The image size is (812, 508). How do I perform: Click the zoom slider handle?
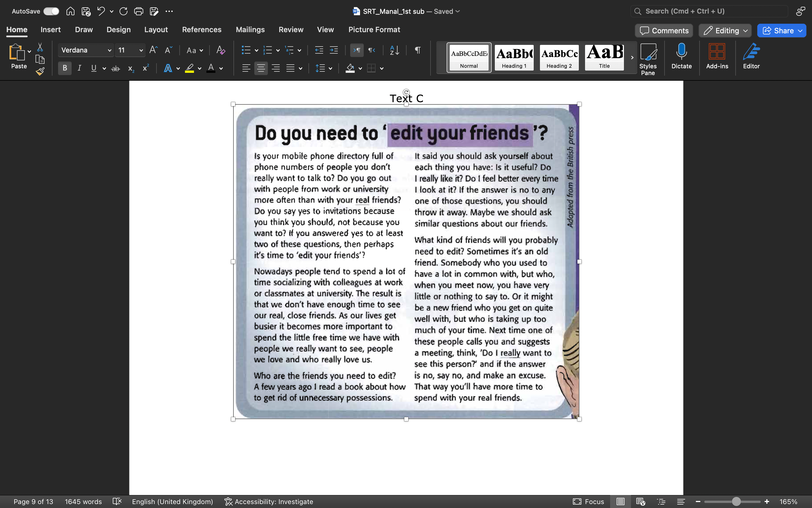click(x=736, y=501)
